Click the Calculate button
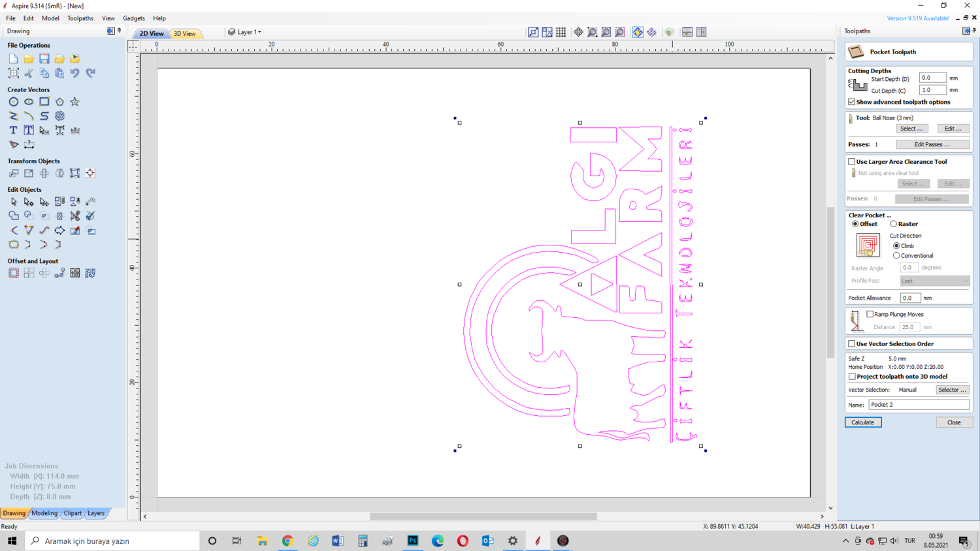The width and height of the screenshot is (980, 551). (x=863, y=422)
